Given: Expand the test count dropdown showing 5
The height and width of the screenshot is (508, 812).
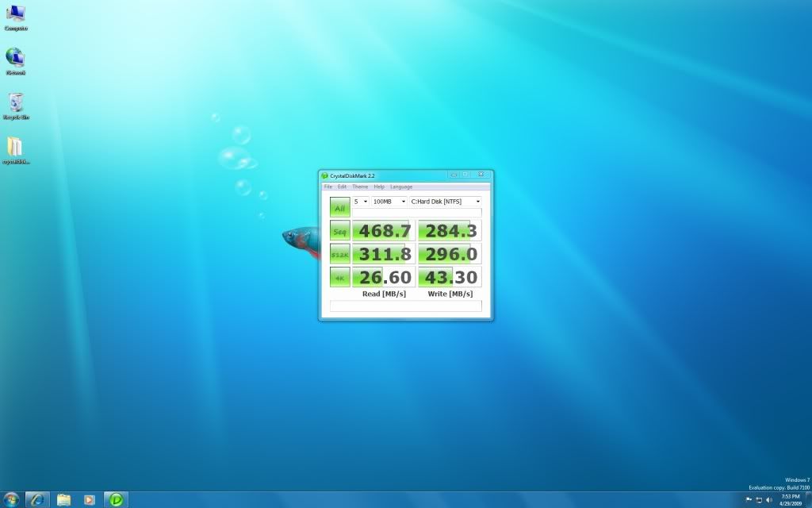Looking at the screenshot, I should [x=362, y=202].
